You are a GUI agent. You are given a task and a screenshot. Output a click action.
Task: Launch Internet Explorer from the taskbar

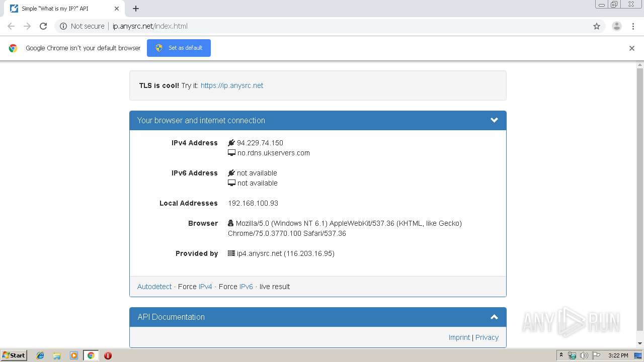pyautogui.click(x=40, y=355)
